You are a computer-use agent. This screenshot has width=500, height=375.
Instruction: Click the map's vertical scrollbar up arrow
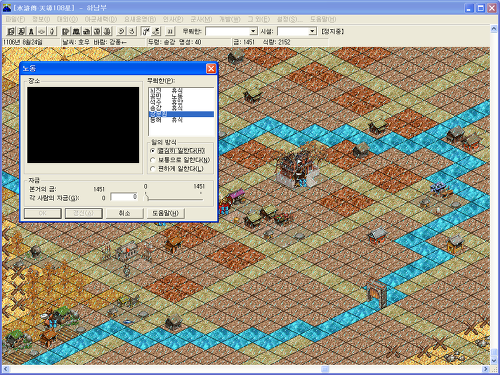tap(494, 29)
